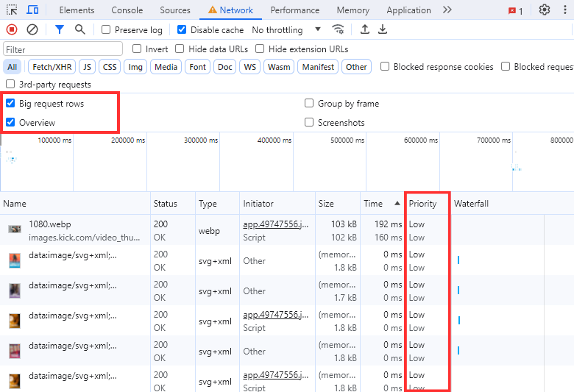Filter by Media requests
Image resolution: width=574 pixels, height=392 pixels.
coord(166,67)
